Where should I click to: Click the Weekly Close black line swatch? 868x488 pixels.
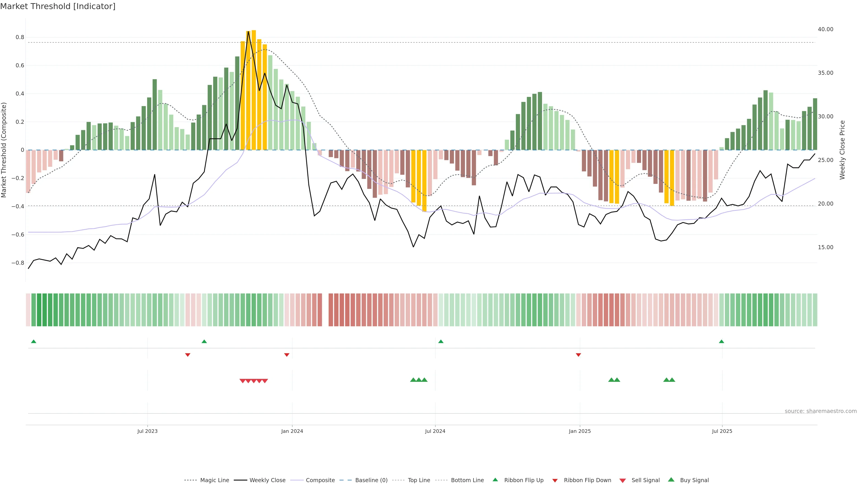(240, 480)
